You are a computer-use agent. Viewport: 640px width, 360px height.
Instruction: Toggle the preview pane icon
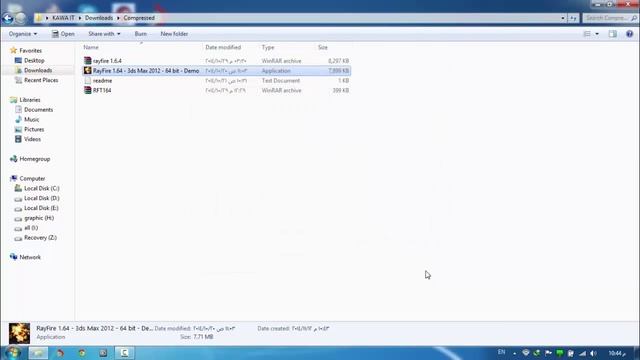pyautogui.click(x=612, y=34)
